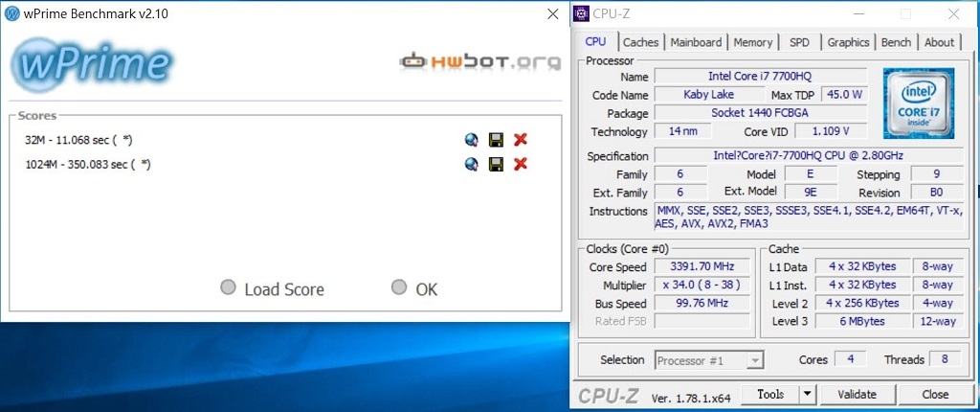Click the Level 3 cache value 6 MBytes
This screenshot has width=980, height=412.
pyautogui.click(x=862, y=321)
